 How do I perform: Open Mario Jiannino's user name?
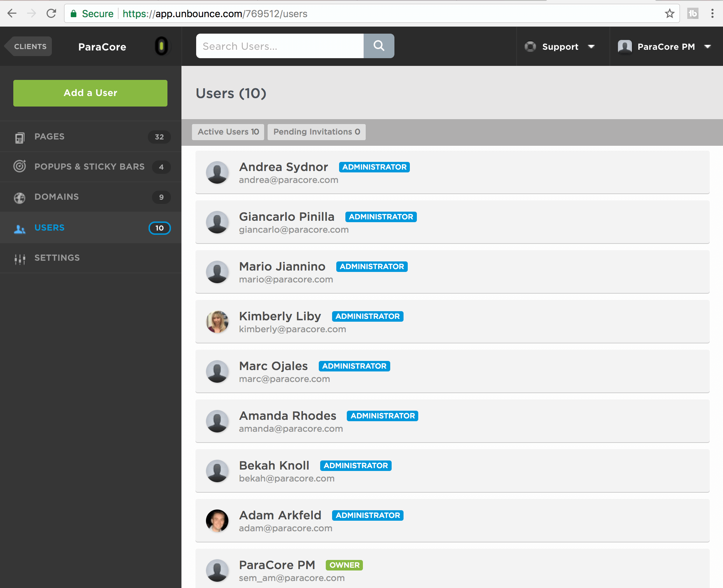click(x=282, y=266)
